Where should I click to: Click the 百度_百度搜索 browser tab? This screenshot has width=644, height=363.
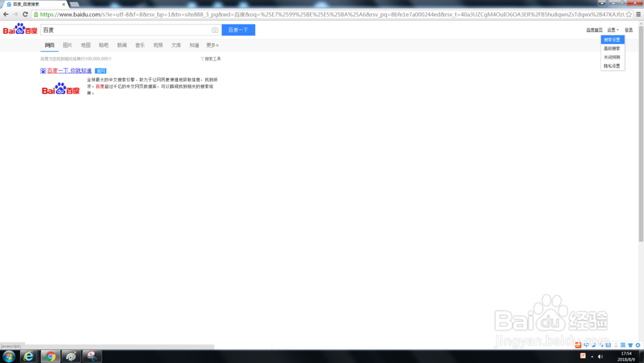[35, 4]
